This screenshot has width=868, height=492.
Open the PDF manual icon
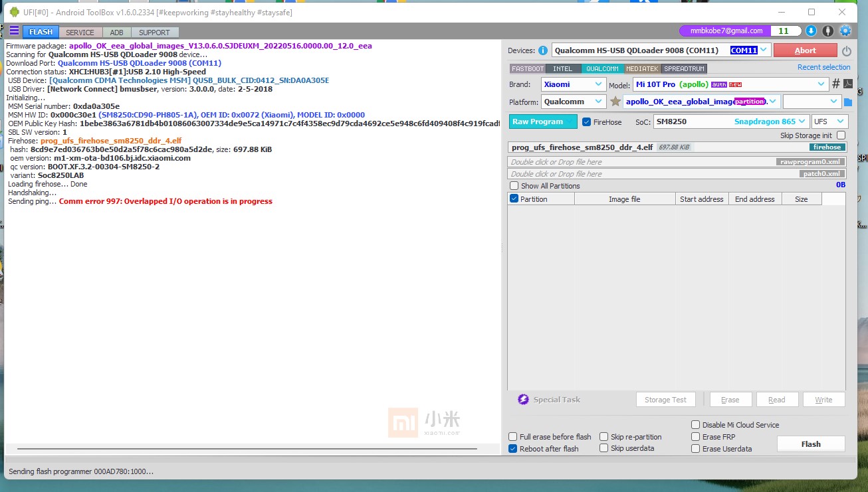click(x=848, y=84)
